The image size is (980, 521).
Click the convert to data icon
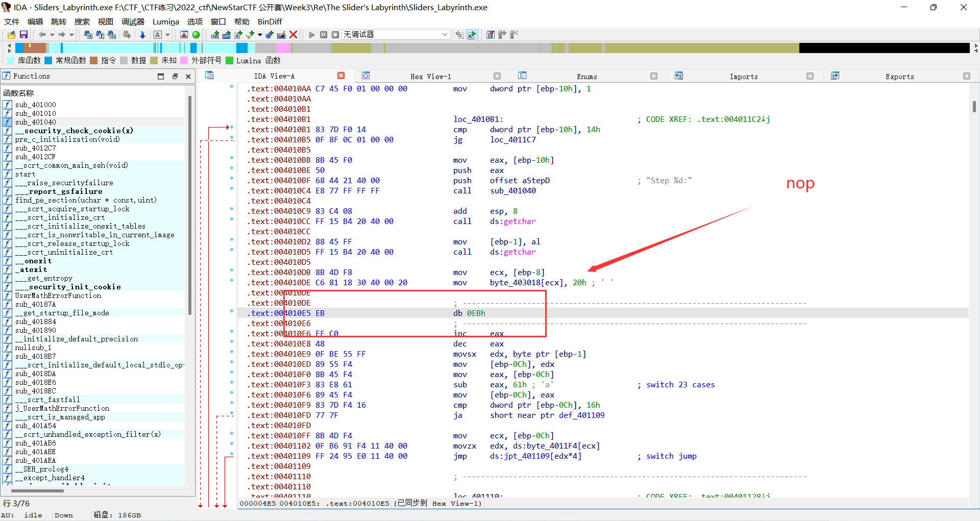pos(227,35)
